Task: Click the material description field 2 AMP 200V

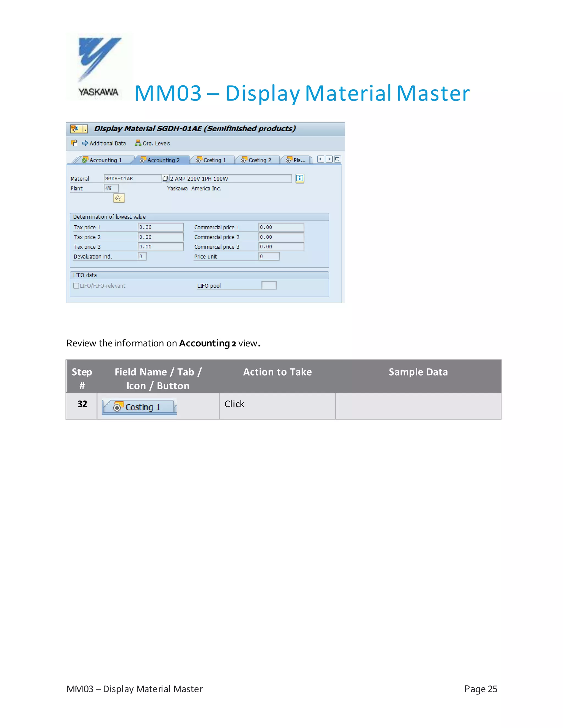Action: 230,179
